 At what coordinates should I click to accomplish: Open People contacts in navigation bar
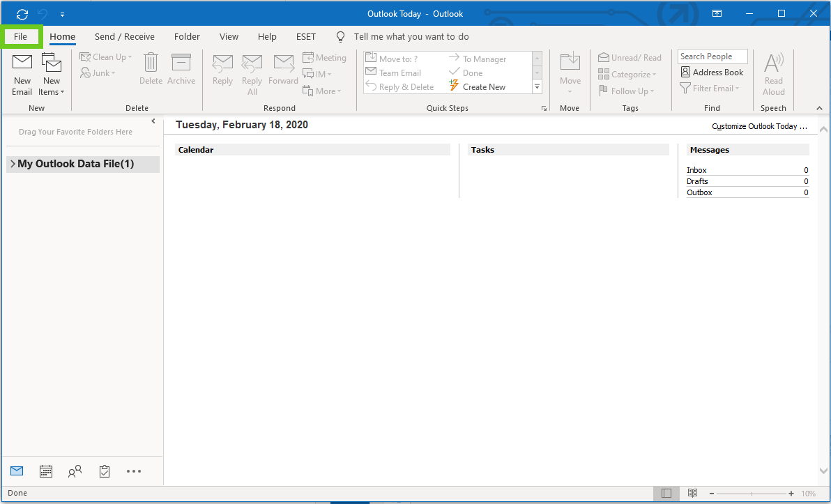[75, 471]
